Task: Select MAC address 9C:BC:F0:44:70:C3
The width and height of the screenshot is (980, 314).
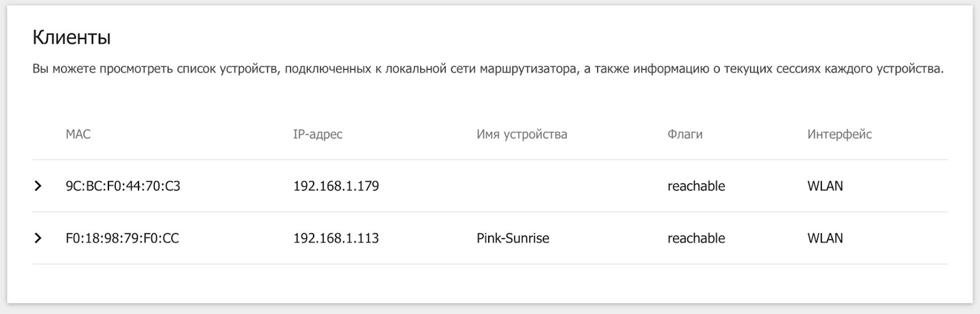Action: [123, 186]
